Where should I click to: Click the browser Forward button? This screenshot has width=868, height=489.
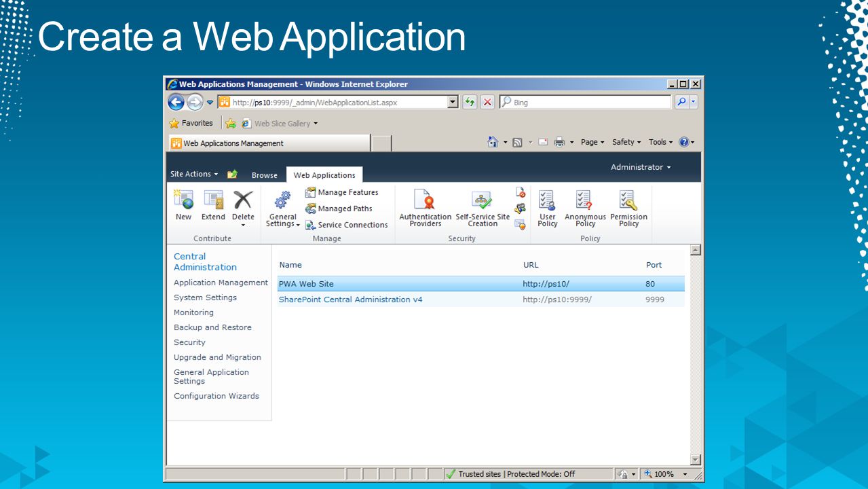[x=195, y=103]
